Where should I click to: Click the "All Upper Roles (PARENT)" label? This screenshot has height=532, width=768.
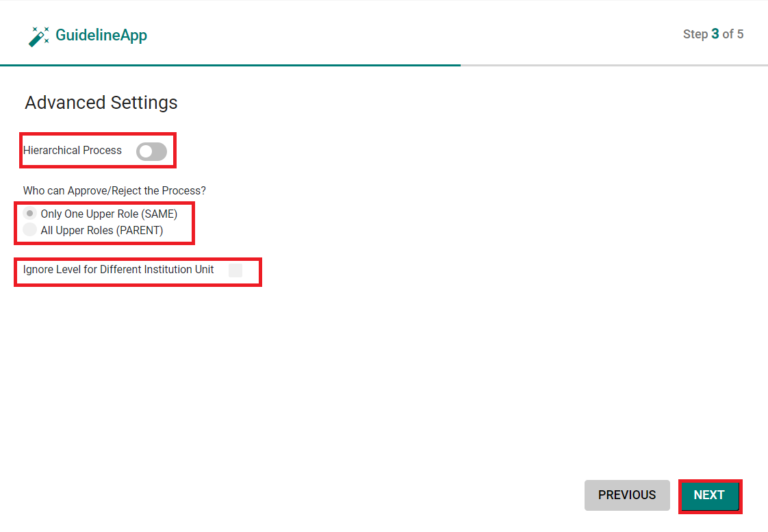(x=102, y=230)
